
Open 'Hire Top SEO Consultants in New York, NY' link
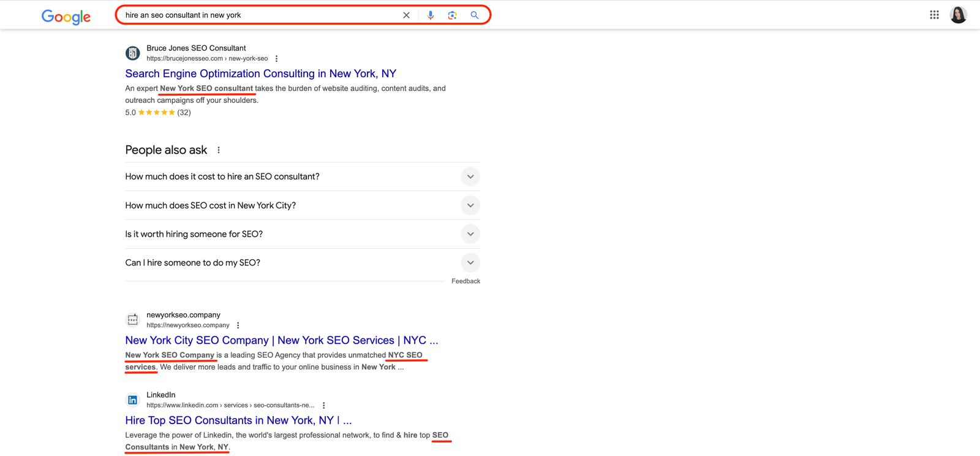pos(238,420)
